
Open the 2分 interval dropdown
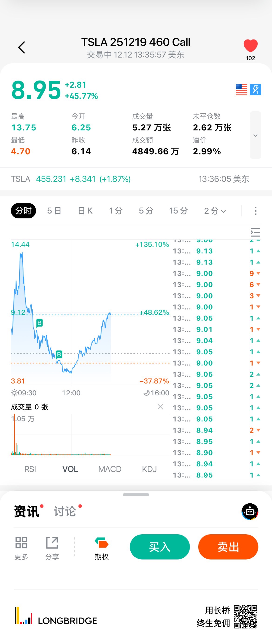tap(215, 211)
